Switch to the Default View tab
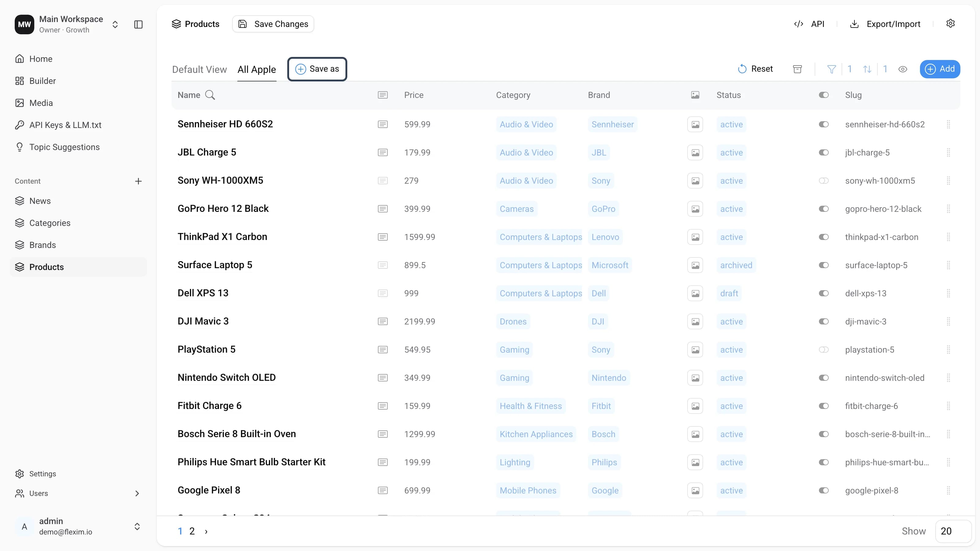Image resolution: width=980 pixels, height=551 pixels. tap(199, 69)
